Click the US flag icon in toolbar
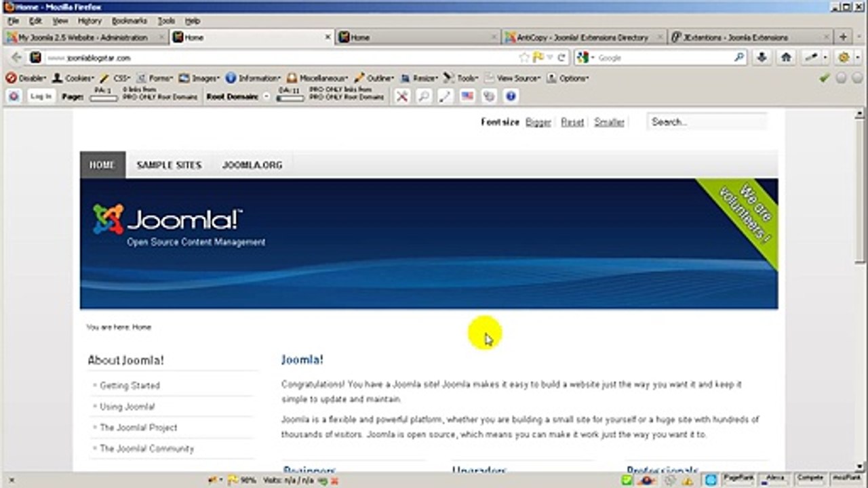 tap(467, 96)
